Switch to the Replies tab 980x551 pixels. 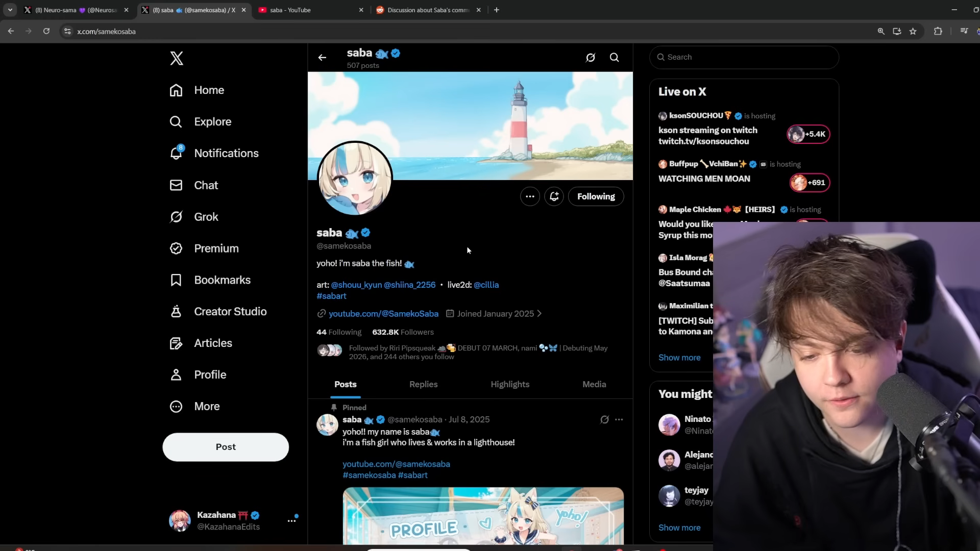point(423,384)
